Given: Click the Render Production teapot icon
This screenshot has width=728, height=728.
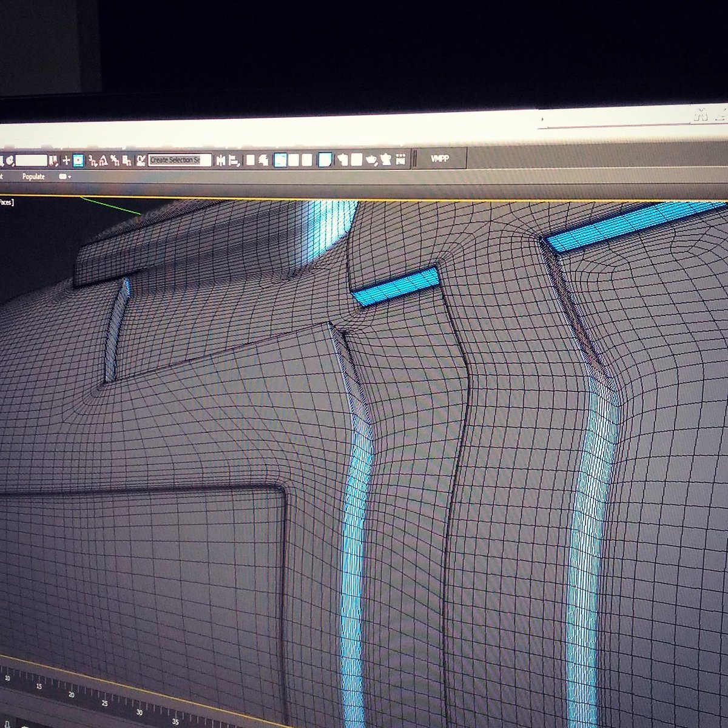Looking at the screenshot, I should point(371,160).
